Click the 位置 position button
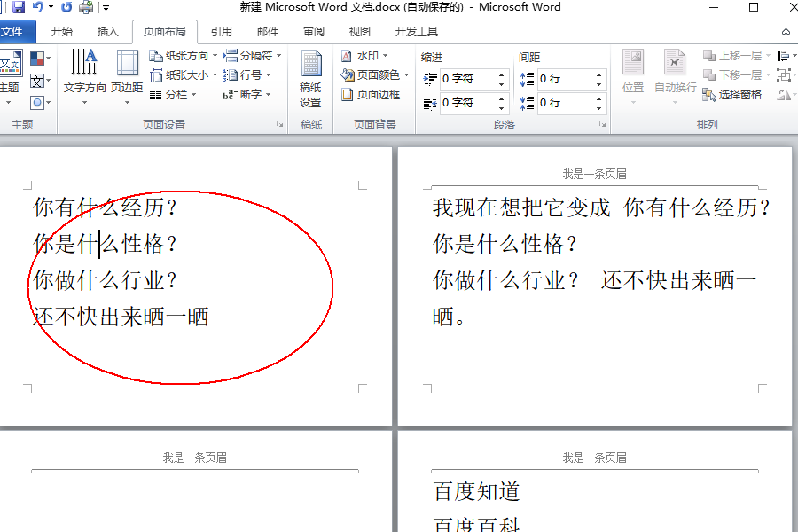This screenshot has height=532, width=798. (633, 76)
